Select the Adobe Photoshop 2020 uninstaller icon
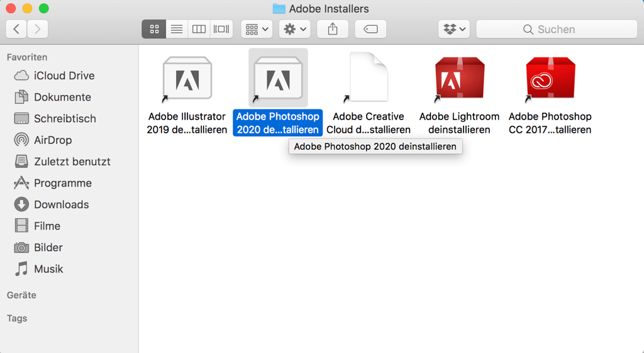This screenshot has height=353, width=644. pyautogui.click(x=278, y=78)
